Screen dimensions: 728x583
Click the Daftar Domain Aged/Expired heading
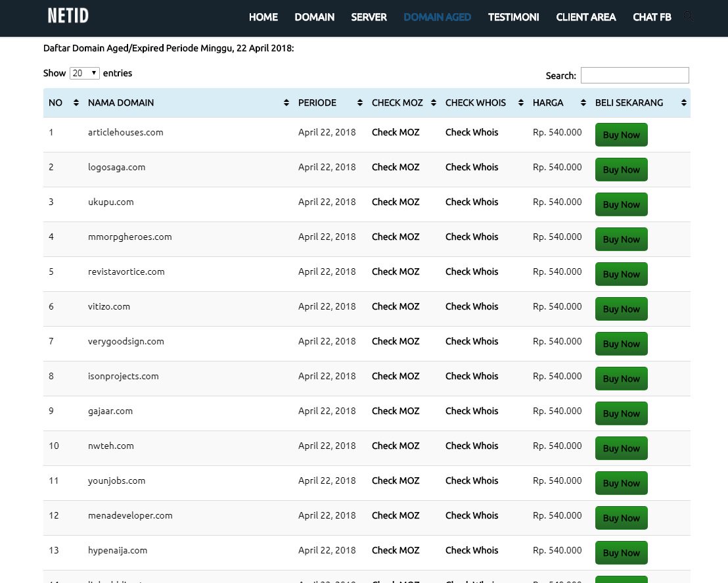[169, 49]
